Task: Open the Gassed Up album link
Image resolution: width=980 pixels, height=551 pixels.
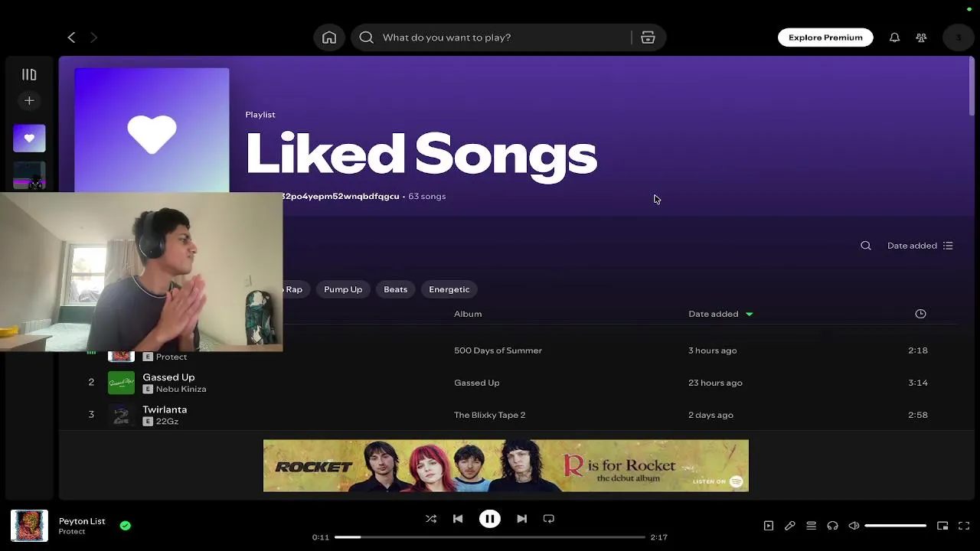Action: 476,383
